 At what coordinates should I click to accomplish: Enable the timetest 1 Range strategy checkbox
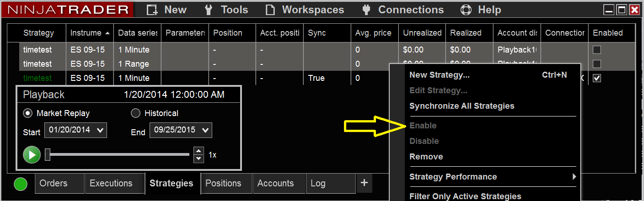point(597,64)
